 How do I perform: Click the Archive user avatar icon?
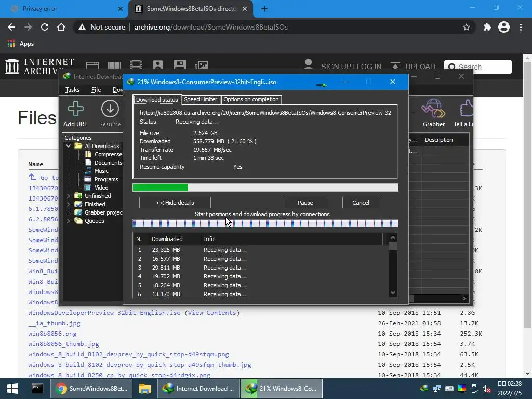pyautogui.click(x=309, y=64)
